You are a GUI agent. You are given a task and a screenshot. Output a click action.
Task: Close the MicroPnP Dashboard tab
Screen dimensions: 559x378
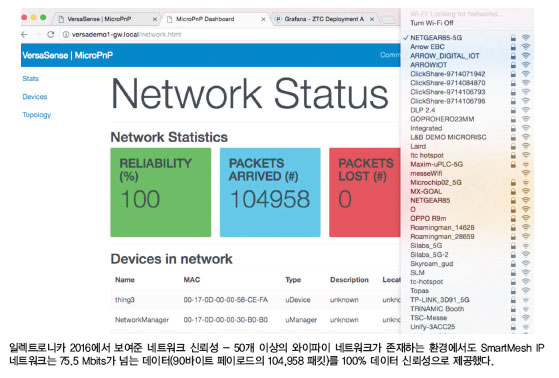pos(263,19)
